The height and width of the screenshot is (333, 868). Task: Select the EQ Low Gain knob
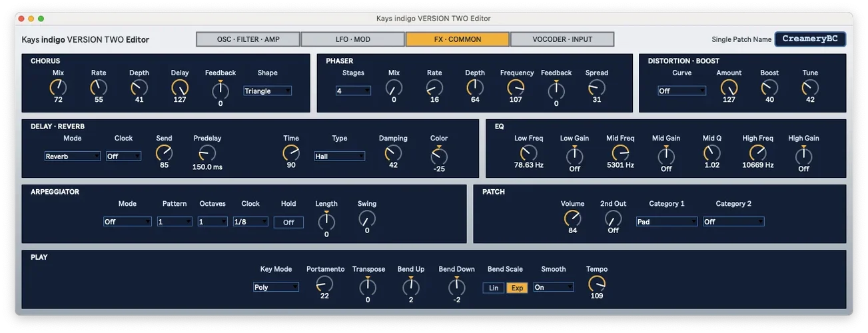click(x=574, y=156)
